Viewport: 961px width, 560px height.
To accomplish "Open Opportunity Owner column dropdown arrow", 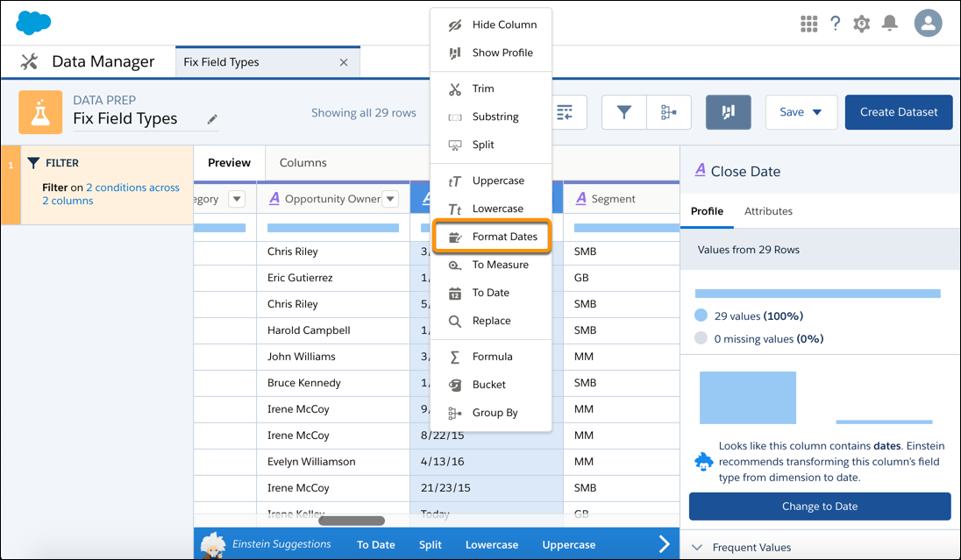I will [391, 199].
